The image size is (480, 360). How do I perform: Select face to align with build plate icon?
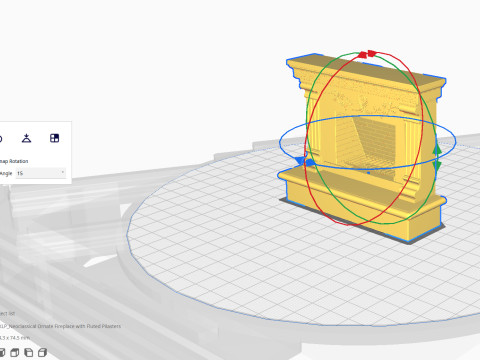click(x=54, y=138)
